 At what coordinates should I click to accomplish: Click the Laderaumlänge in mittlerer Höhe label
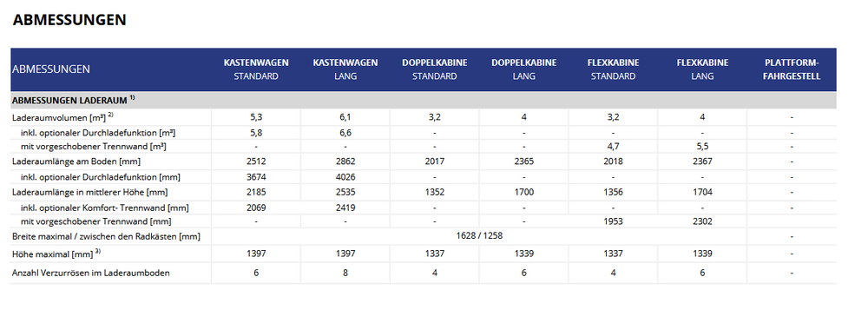tap(89, 192)
